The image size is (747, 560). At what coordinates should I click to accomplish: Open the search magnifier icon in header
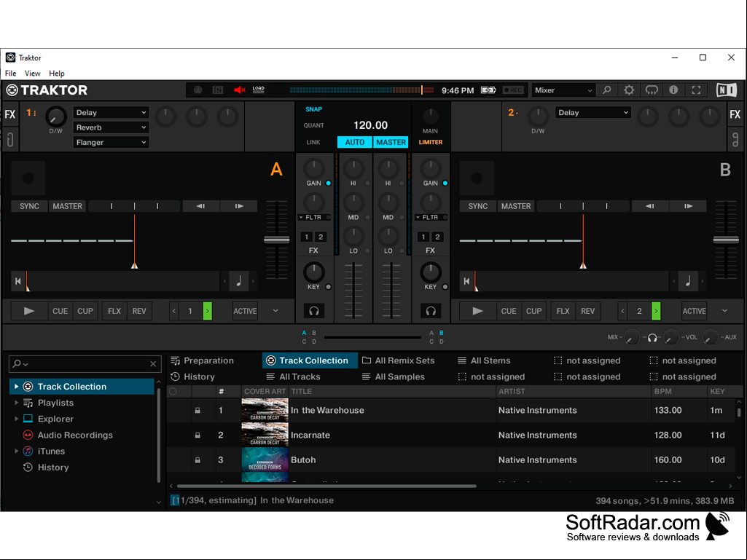[x=606, y=90]
